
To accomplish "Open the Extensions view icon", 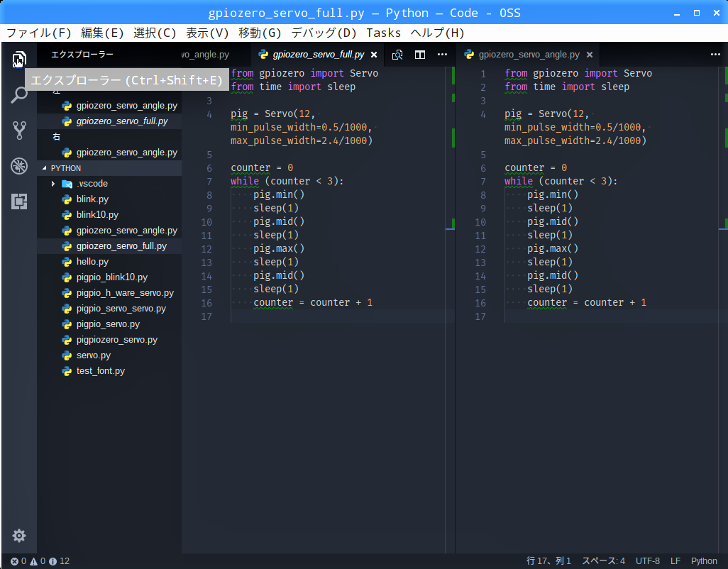I will [19, 201].
